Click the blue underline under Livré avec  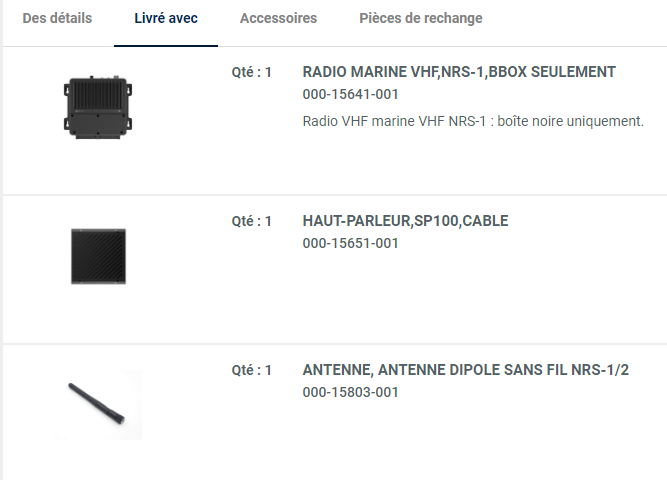click(166, 46)
